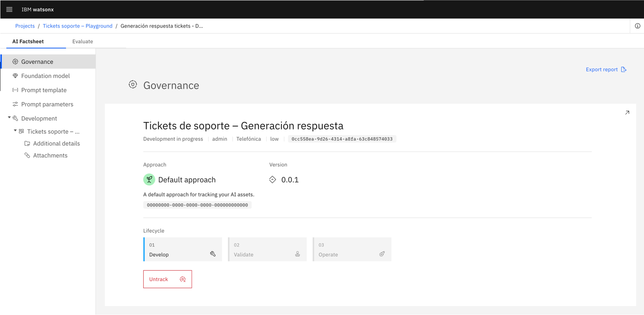Click Governance sidebar icon
The width and height of the screenshot is (644, 315).
[15, 62]
